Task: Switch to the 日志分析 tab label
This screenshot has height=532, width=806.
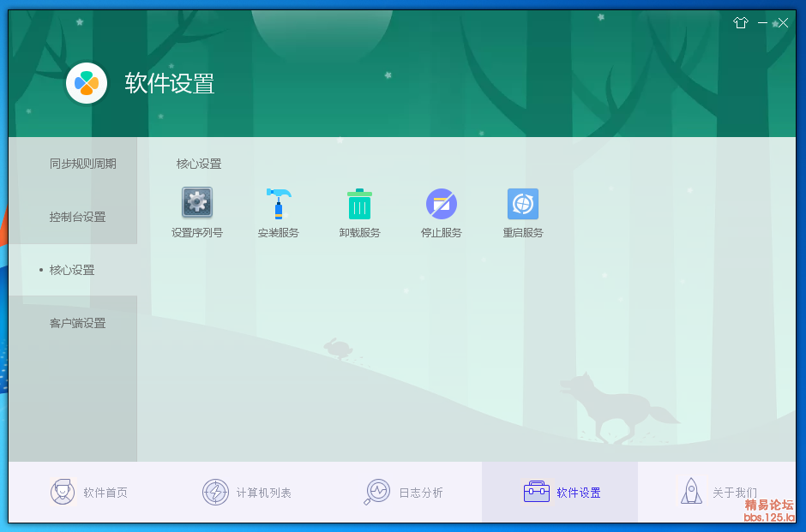Action: [x=421, y=493]
